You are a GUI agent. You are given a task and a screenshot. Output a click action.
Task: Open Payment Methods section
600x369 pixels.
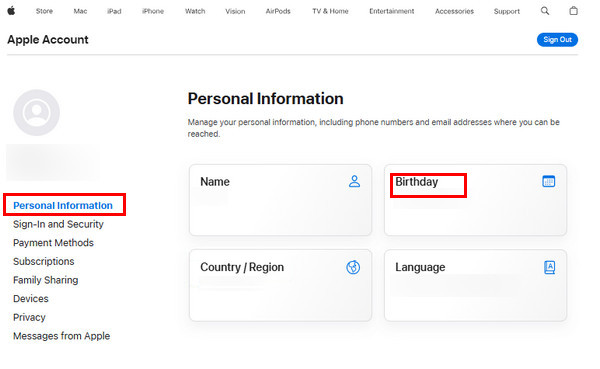coord(53,243)
